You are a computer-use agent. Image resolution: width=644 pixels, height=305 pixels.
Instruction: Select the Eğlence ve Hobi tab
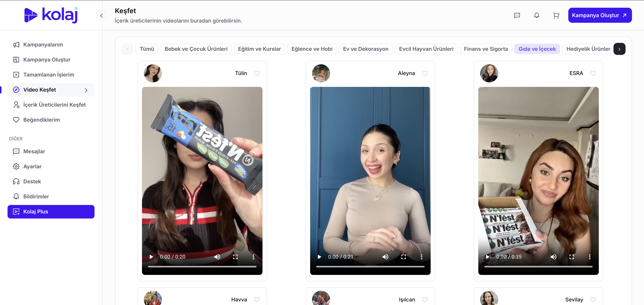(x=312, y=49)
